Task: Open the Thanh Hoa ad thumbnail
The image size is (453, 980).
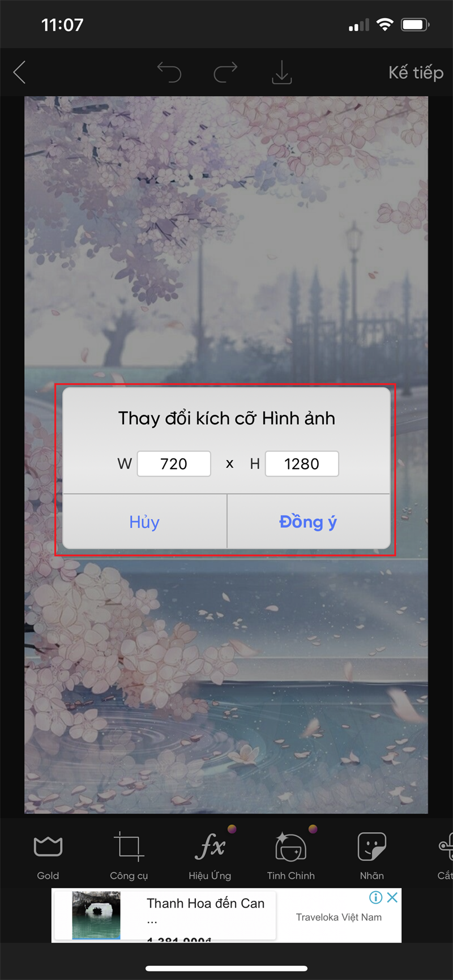Action: point(96,915)
